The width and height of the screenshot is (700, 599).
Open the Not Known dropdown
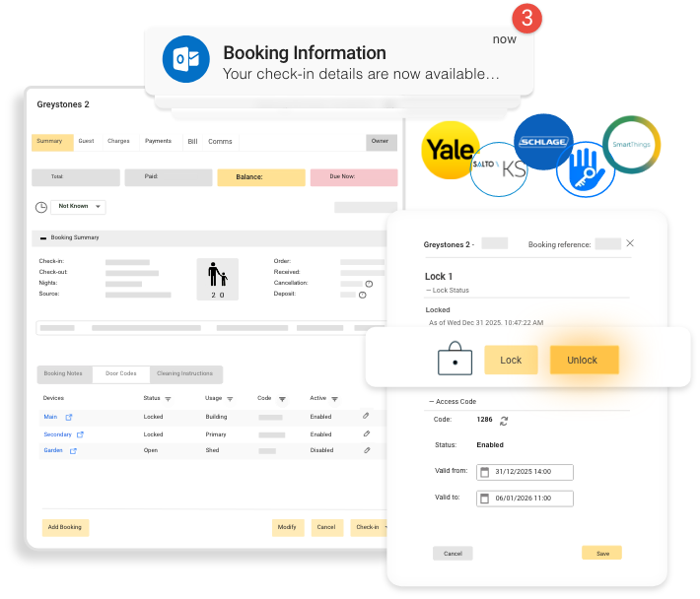click(78, 207)
